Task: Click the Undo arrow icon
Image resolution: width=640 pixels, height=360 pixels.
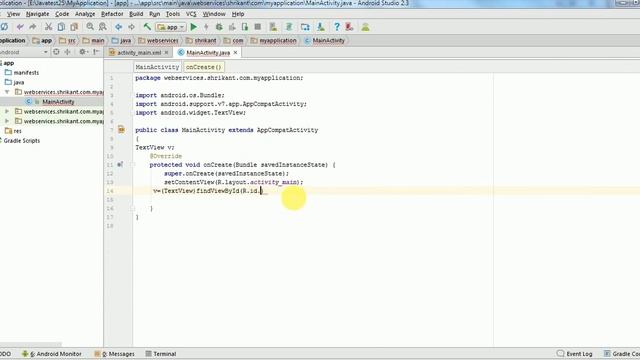Action: coord(20,27)
